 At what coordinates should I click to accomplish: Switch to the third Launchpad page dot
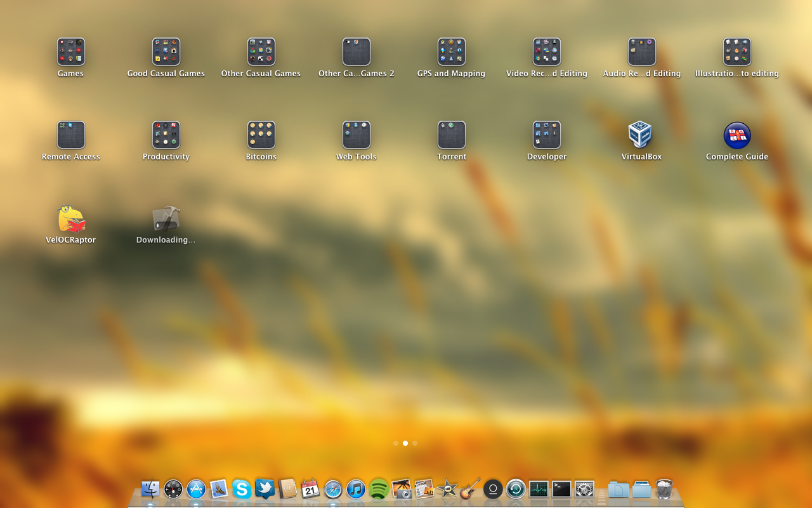pos(415,443)
